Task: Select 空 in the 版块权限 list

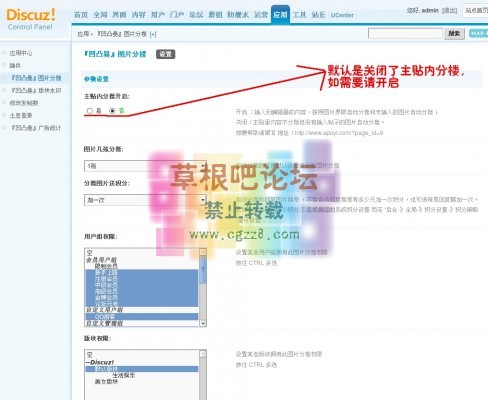Action: pos(142,354)
